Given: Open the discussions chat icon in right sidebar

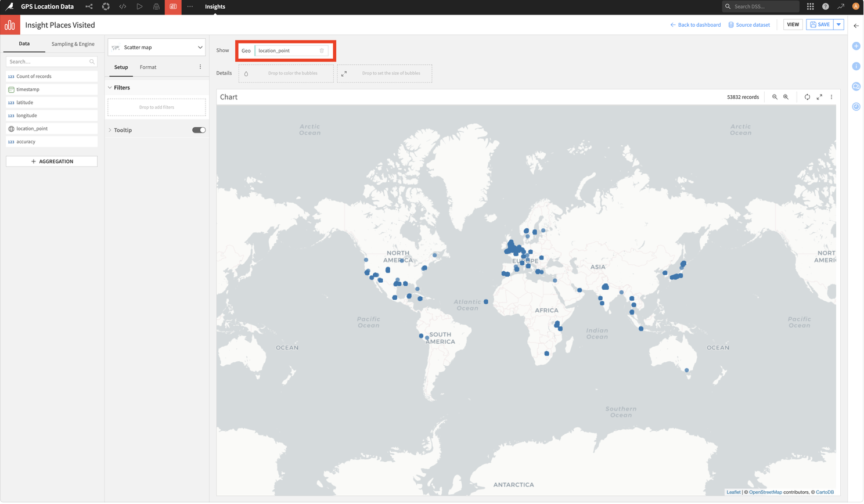Looking at the screenshot, I should (x=856, y=87).
